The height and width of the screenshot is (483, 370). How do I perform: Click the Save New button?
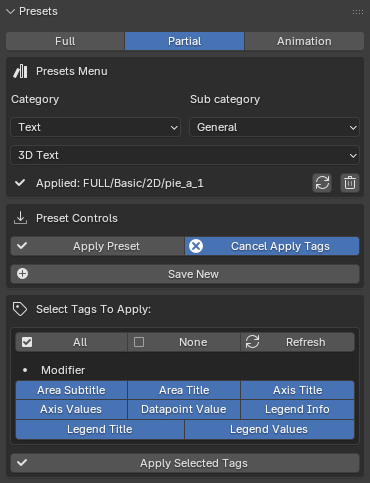click(x=185, y=274)
